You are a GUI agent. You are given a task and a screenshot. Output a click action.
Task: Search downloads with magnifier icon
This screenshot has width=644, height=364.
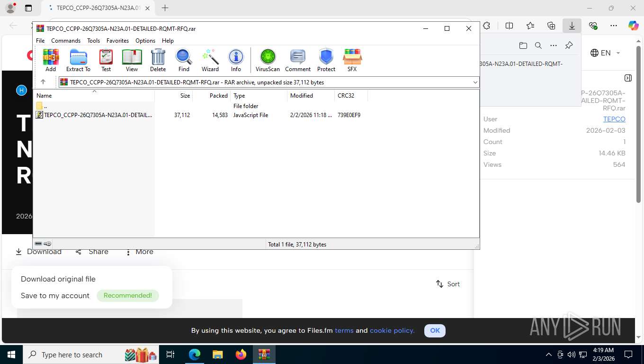(538, 45)
